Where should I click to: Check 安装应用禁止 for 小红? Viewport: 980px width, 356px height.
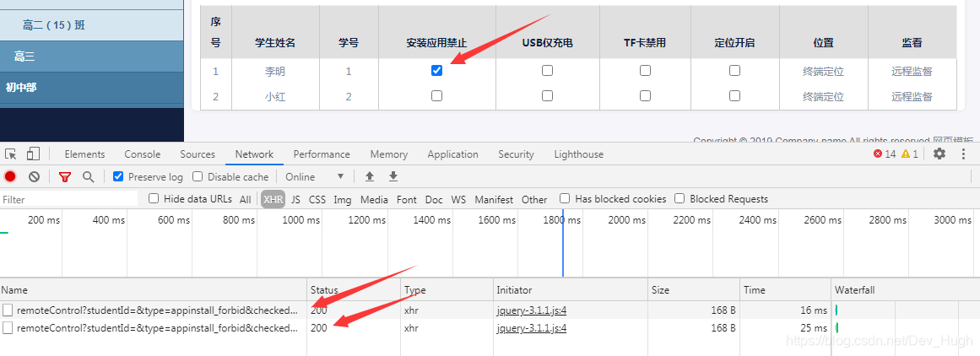437,95
